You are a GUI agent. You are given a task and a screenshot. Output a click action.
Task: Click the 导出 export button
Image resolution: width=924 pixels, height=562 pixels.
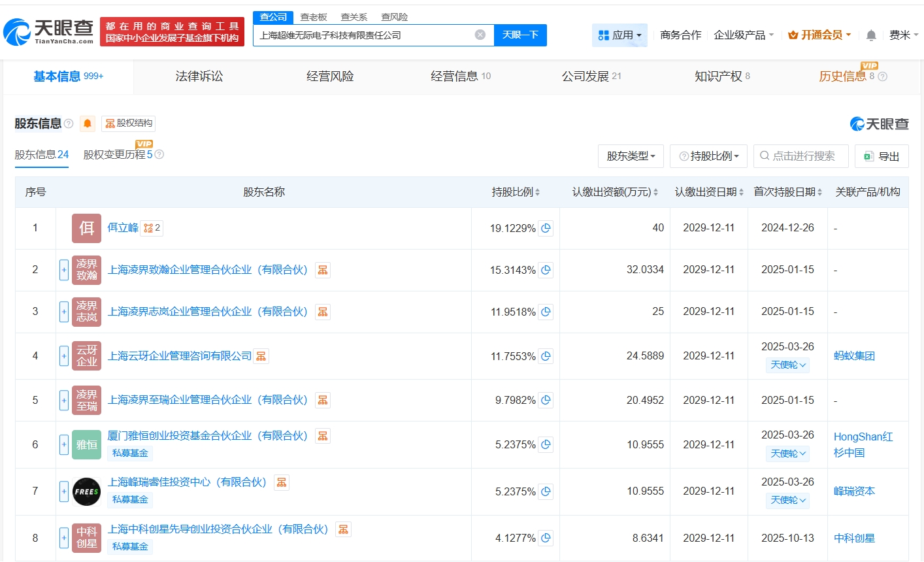click(882, 156)
